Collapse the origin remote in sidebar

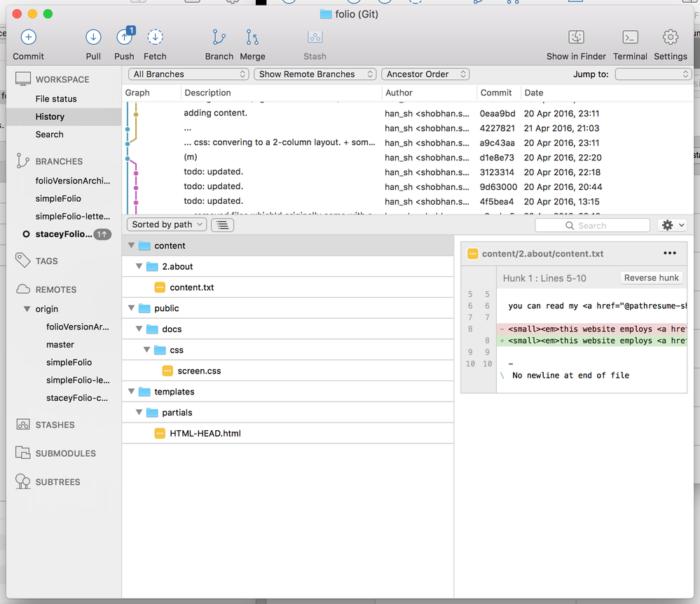(x=27, y=309)
